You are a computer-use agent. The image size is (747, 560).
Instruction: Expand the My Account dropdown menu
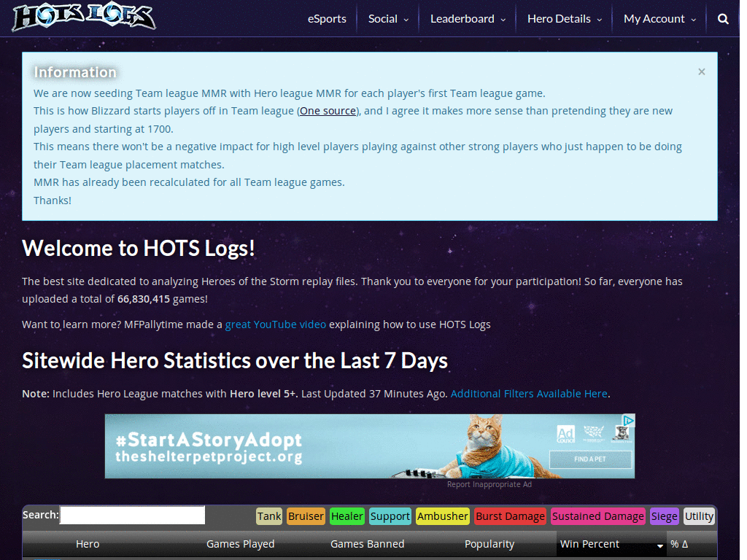tap(659, 19)
